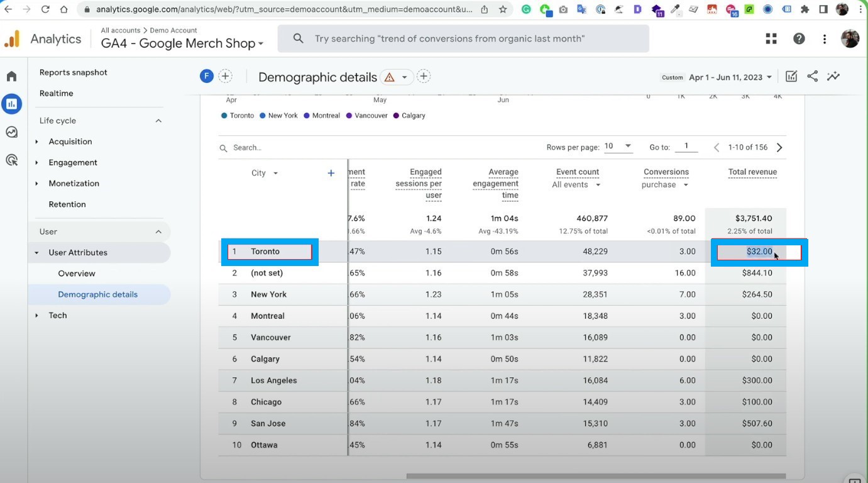This screenshot has height=483, width=868.
Task: Open the Customize report edit icon
Action: click(791, 76)
